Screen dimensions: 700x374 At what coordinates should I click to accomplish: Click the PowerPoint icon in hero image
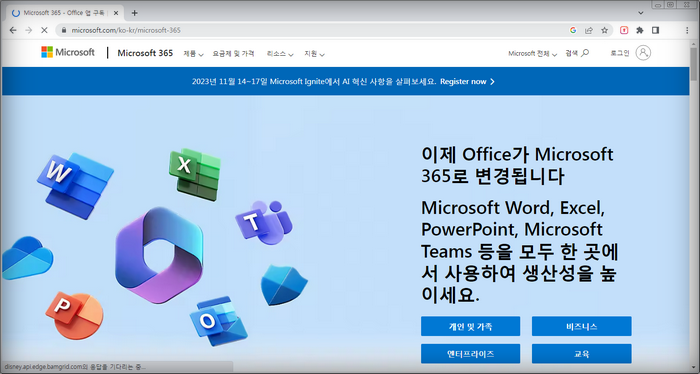(x=74, y=315)
